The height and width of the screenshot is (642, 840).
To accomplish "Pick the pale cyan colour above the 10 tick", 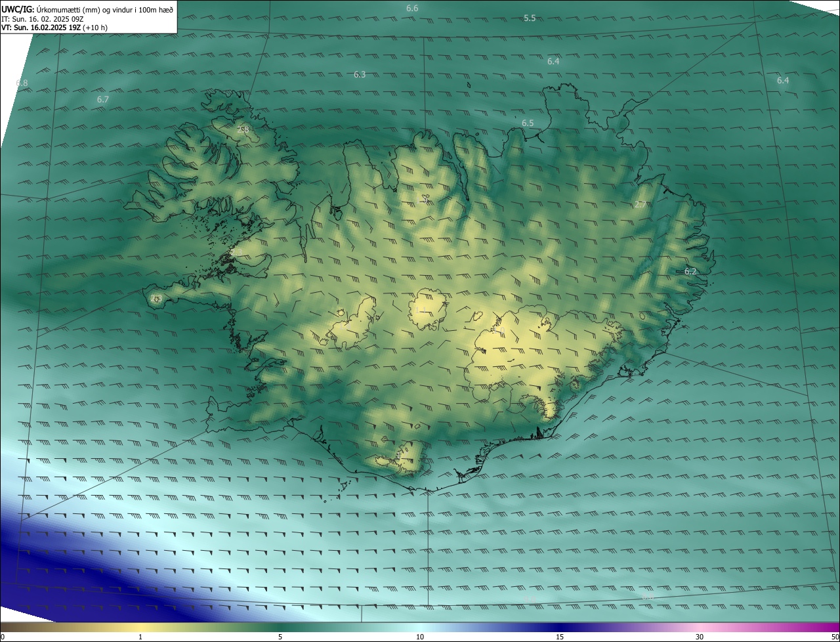I will pos(420,628).
